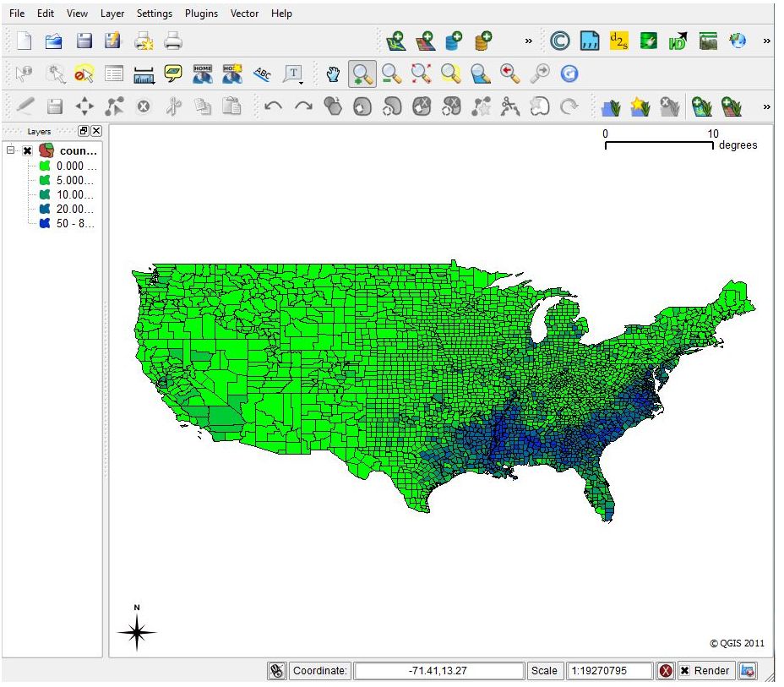This screenshot has width=784, height=687.
Task: Add a PostGIS layer icon
Action: coord(454,41)
